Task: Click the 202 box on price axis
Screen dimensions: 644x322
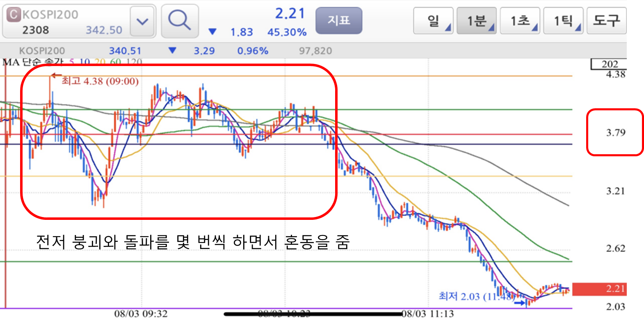Action: 610,64
